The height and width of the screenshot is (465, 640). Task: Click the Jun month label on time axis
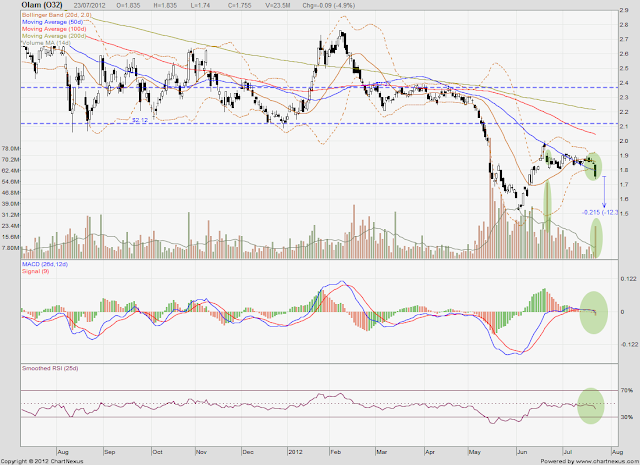click(522, 452)
